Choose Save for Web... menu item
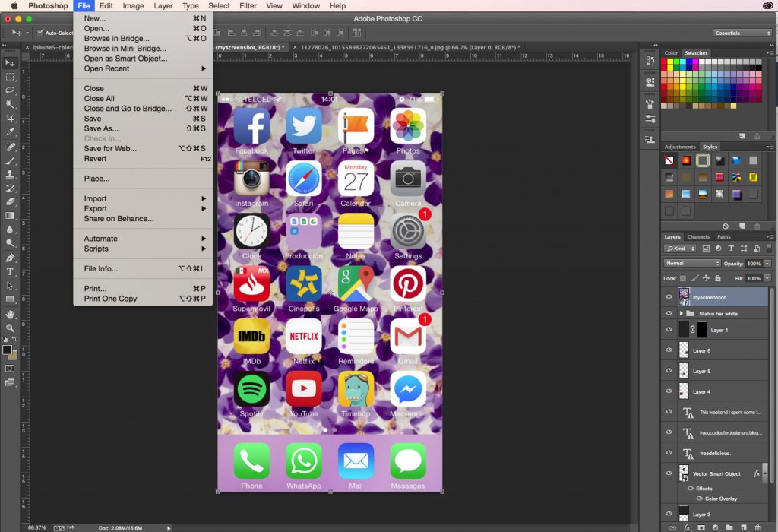This screenshot has width=778, height=532. coord(143,148)
